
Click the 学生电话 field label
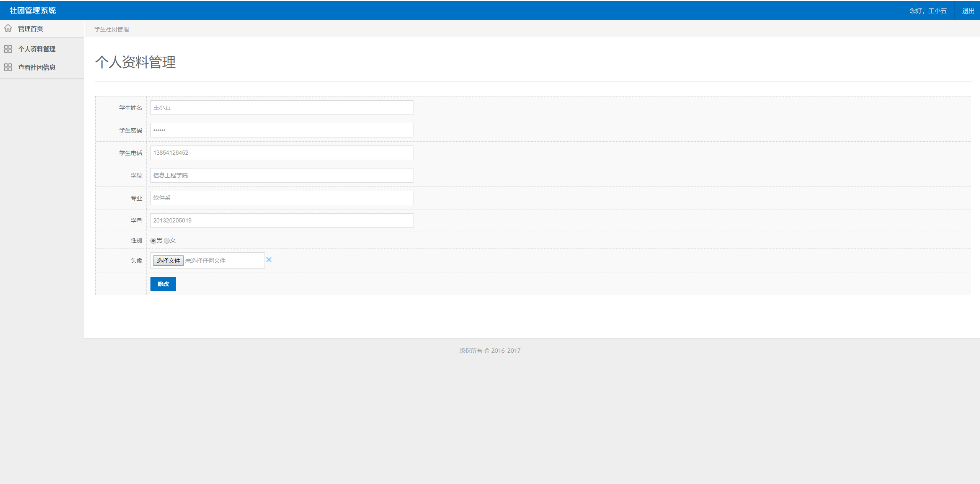point(131,153)
